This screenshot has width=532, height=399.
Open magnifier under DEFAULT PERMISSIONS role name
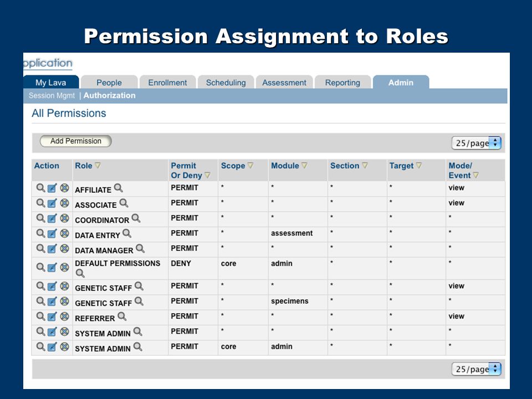(80, 273)
